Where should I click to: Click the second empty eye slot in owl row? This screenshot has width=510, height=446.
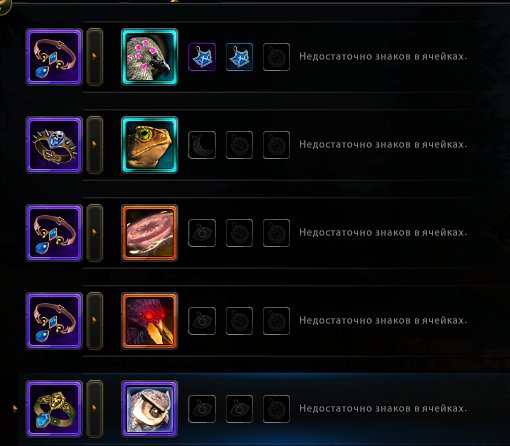pos(239,409)
